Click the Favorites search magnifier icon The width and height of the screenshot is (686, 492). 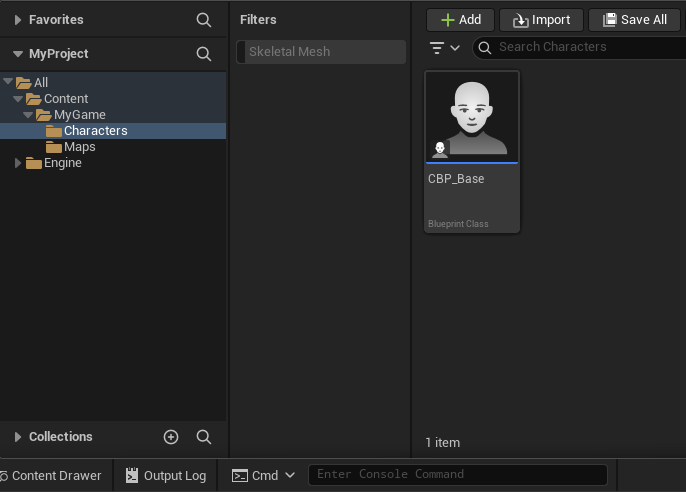tap(204, 20)
